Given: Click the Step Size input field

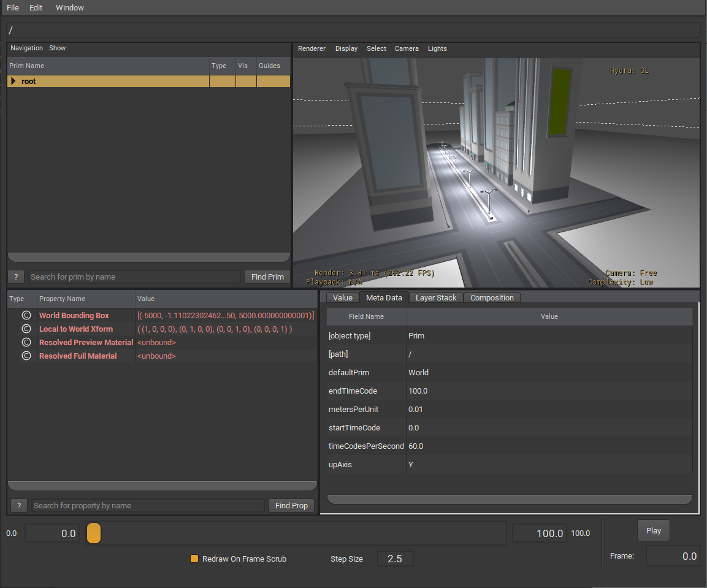Looking at the screenshot, I should pos(395,559).
